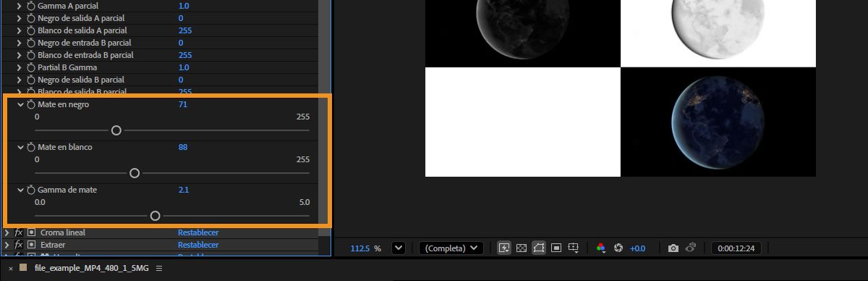Expand Blanco de entrada B parcial property
Image resolution: width=868 pixels, height=281 pixels.
click(x=20, y=55)
